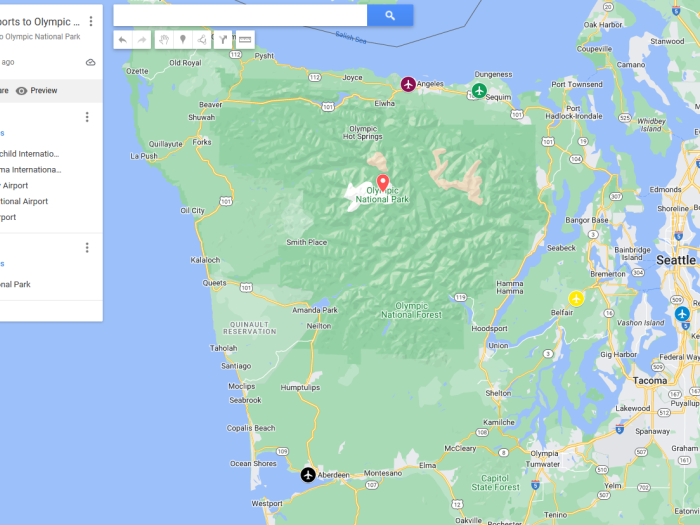Select the Draw a line tool
The width and height of the screenshot is (700, 525).
point(201,40)
